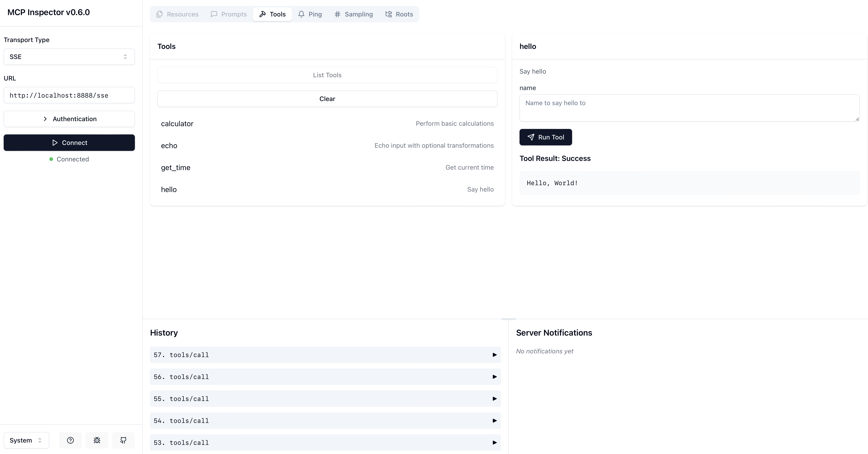The width and height of the screenshot is (868, 454).
Task: Click the bug report icon
Action: tap(97, 440)
